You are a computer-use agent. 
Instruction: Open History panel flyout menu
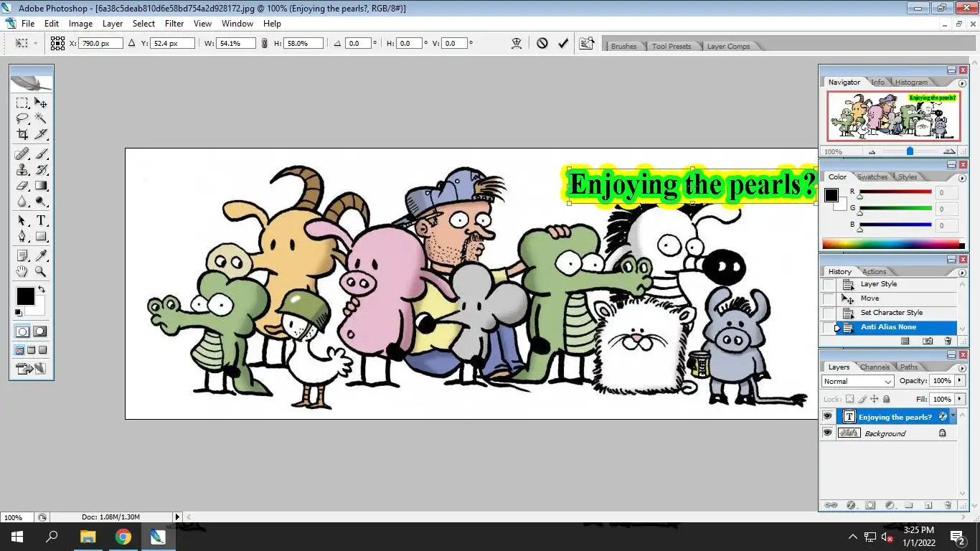pyautogui.click(x=962, y=272)
